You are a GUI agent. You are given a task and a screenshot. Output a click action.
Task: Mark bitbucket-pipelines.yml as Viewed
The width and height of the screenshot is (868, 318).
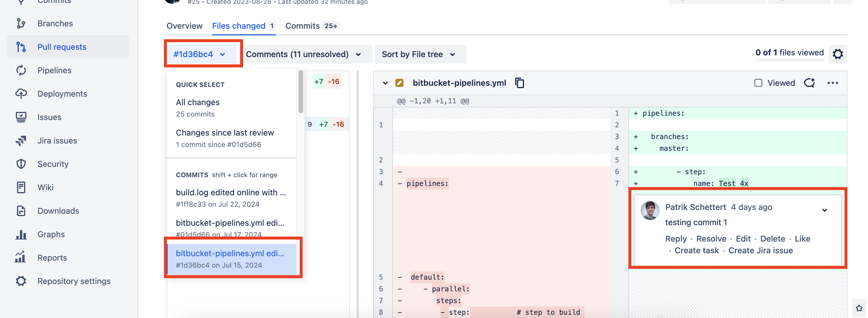(758, 83)
